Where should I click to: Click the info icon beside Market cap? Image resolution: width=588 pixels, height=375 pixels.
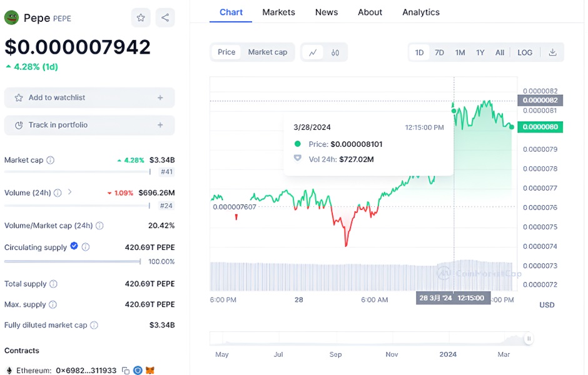tap(51, 160)
